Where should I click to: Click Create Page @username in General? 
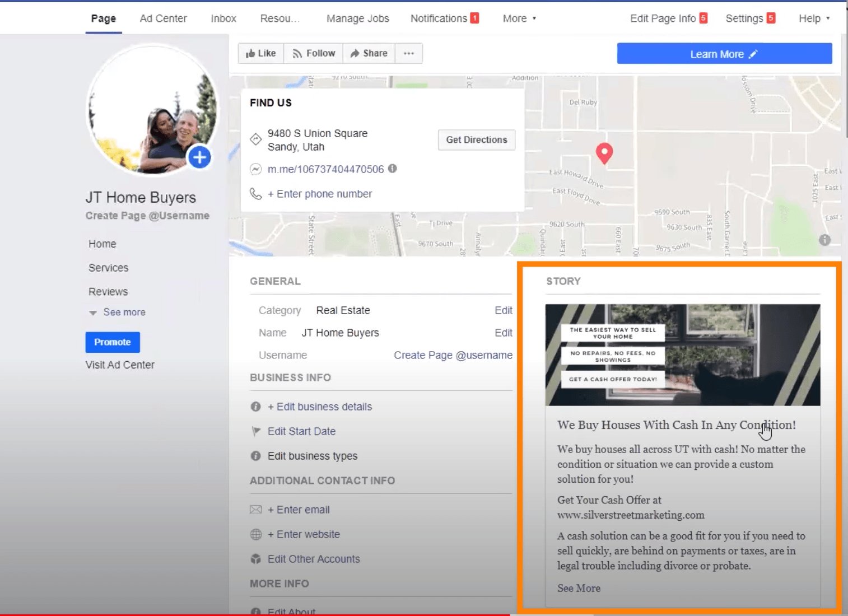click(x=453, y=355)
